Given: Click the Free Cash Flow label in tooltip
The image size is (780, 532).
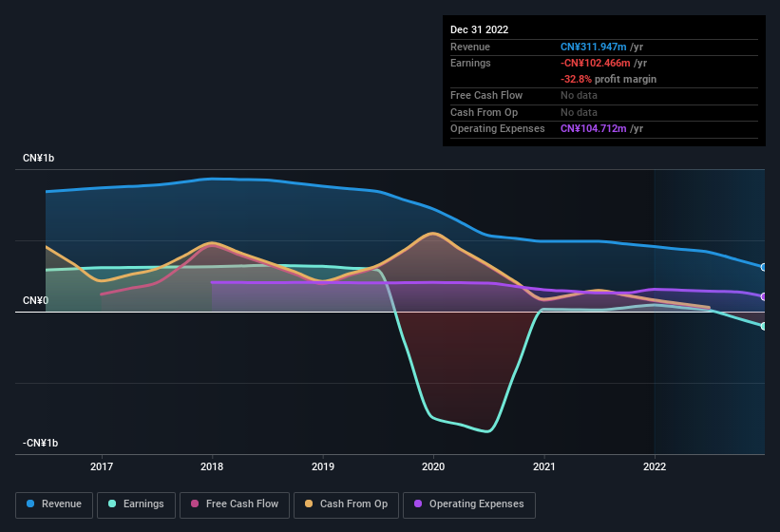Looking at the screenshot, I should [486, 95].
